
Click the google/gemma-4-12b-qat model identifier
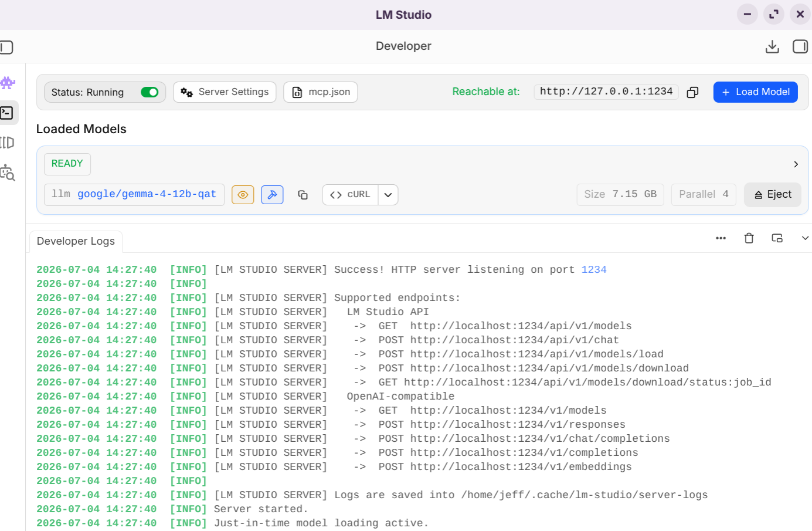click(x=147, y=194)
